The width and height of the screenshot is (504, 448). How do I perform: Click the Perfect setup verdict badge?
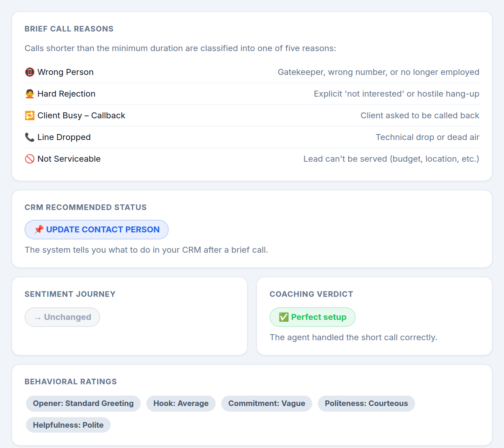[x=313, y=317]
